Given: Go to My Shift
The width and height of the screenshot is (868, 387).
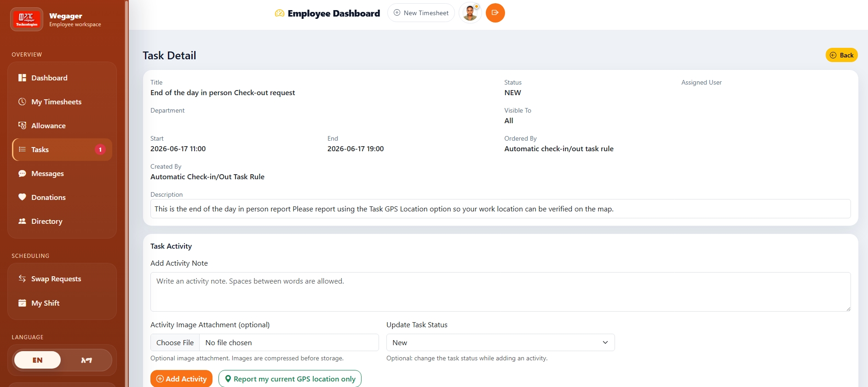Looking at the screenshot, I should point(62,303).
